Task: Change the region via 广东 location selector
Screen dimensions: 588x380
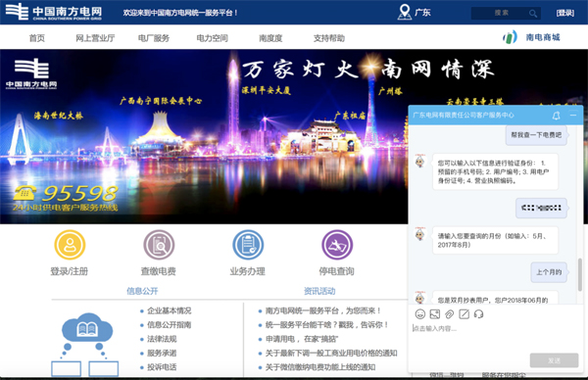Action: [414, 13]
